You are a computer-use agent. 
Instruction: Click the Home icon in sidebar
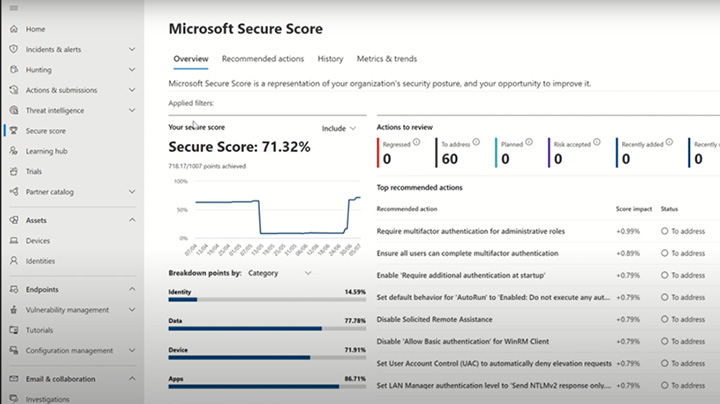tap(13, 29)
